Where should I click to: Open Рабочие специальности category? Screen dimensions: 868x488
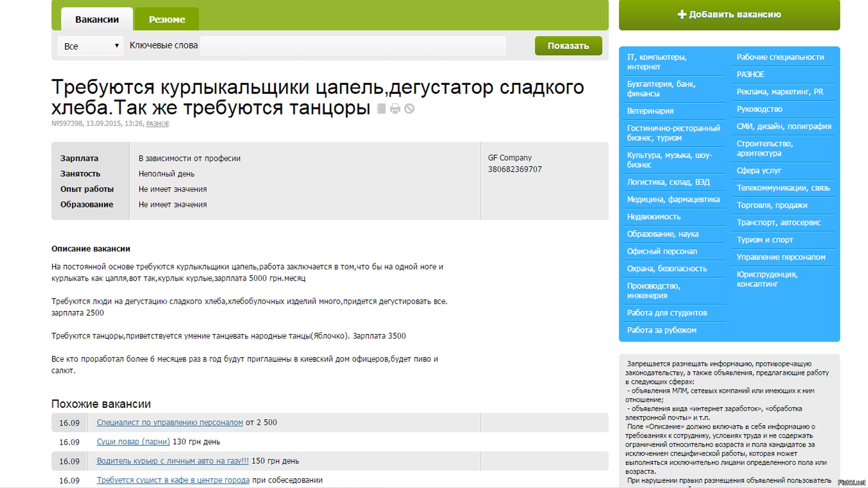click(x=780, y=57)
